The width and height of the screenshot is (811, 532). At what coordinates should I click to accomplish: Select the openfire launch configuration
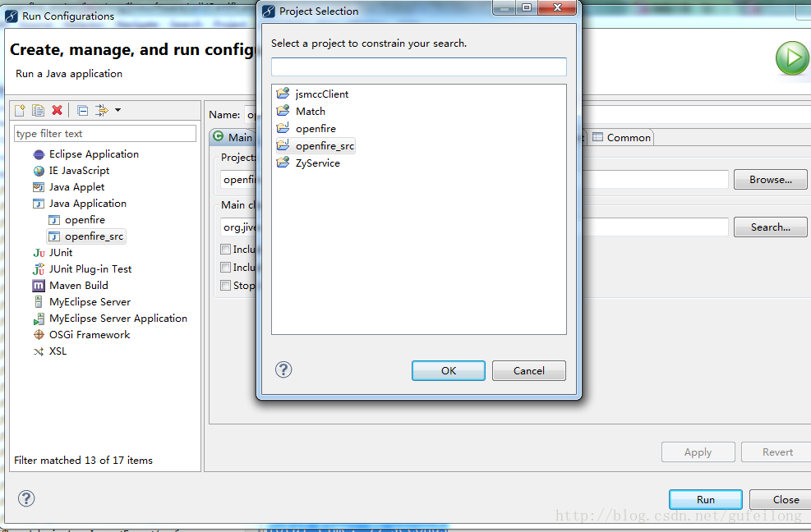coord(85,220)
